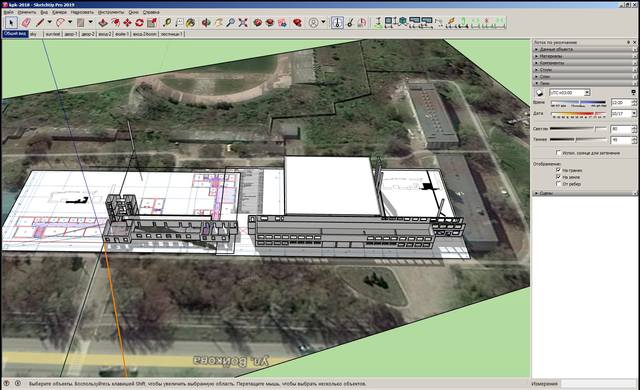Select the Paint Bucket tool

[x=190, y=22]
